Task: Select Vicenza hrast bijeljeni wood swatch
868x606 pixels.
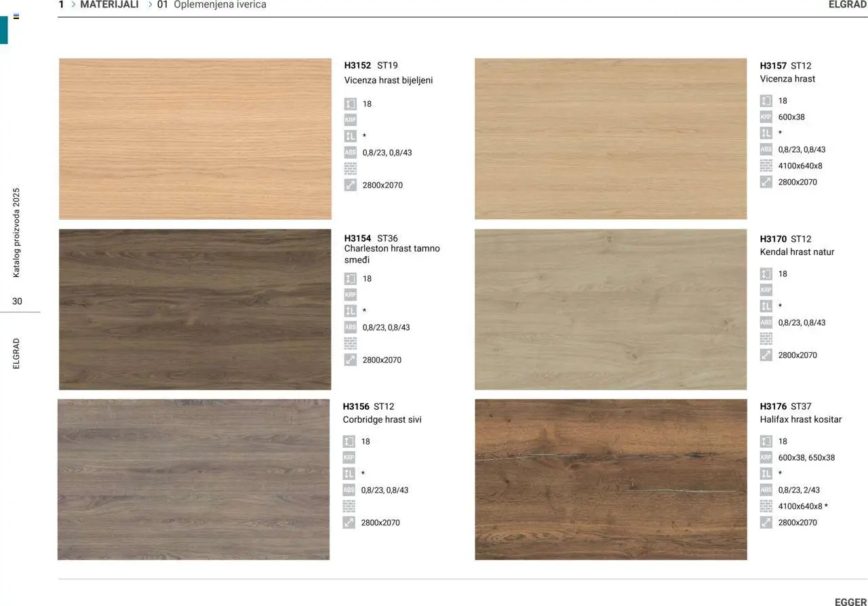Action: coord(195,138)
